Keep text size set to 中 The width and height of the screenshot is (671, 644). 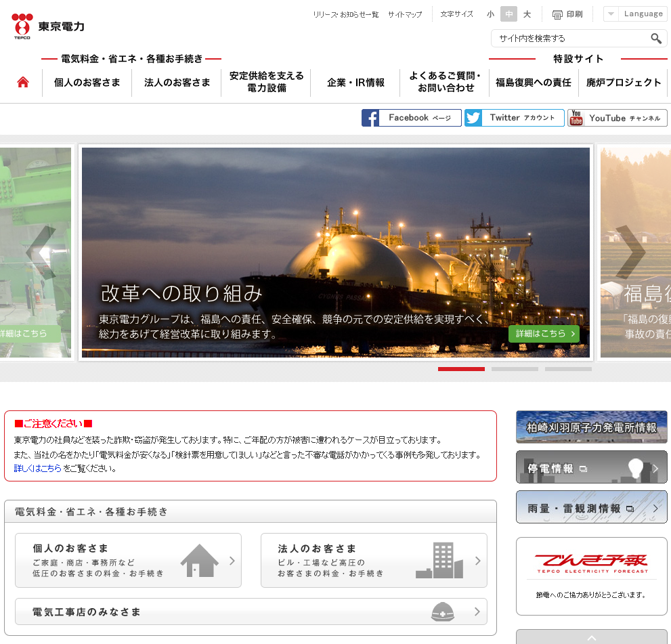point(508,14)
